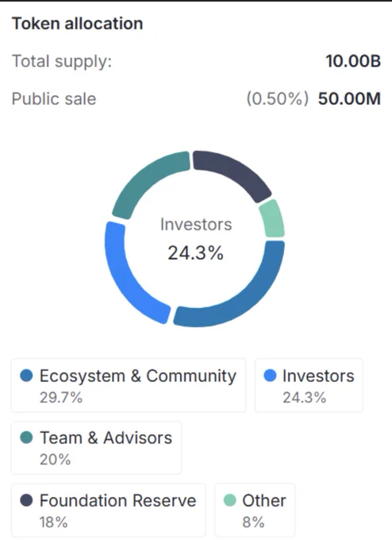Select the Team & Advisors legend card

tap(96, 448)
